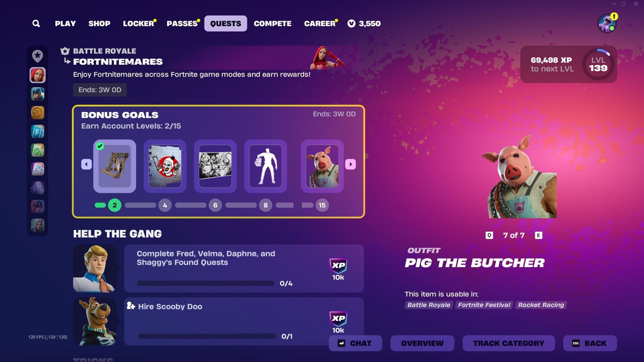The image size is (644, 362).
Task: Show previous item with Q key icon
Action: pos(489,235)
